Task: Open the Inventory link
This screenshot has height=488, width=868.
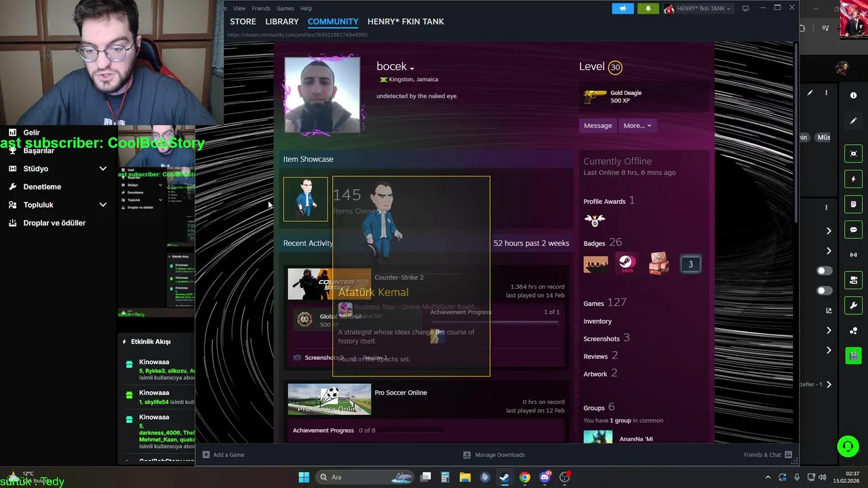Action: click(597, 321)
